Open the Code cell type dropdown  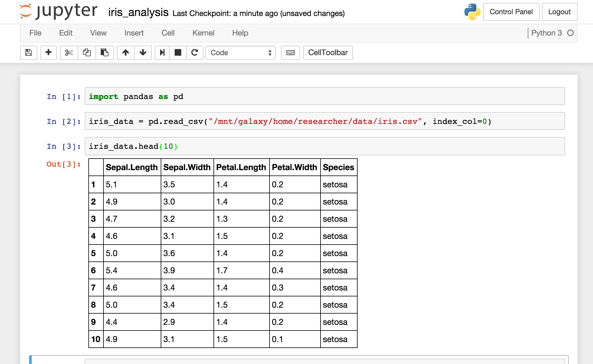(240, 53)
